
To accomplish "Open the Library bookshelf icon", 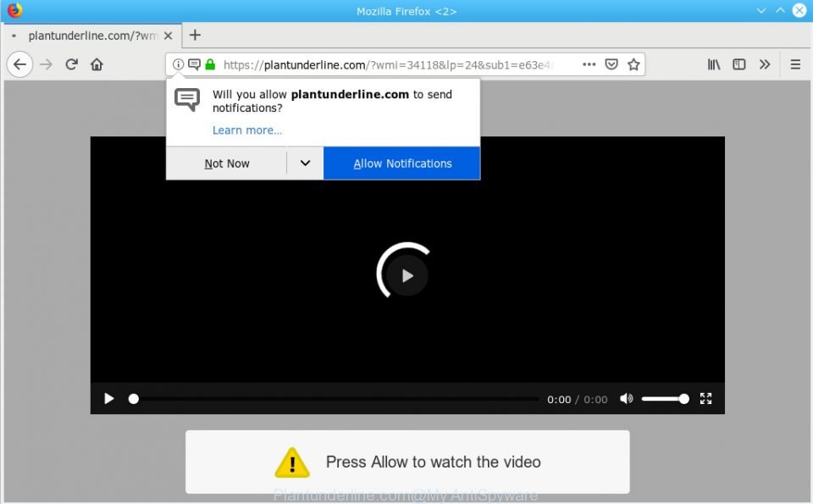I will pos(714,64).
